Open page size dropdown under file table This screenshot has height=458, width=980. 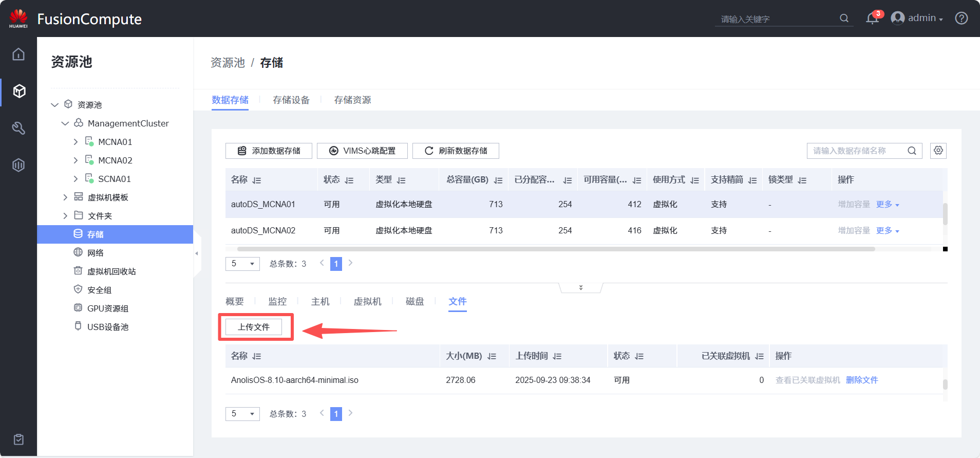tap(242, 414)
